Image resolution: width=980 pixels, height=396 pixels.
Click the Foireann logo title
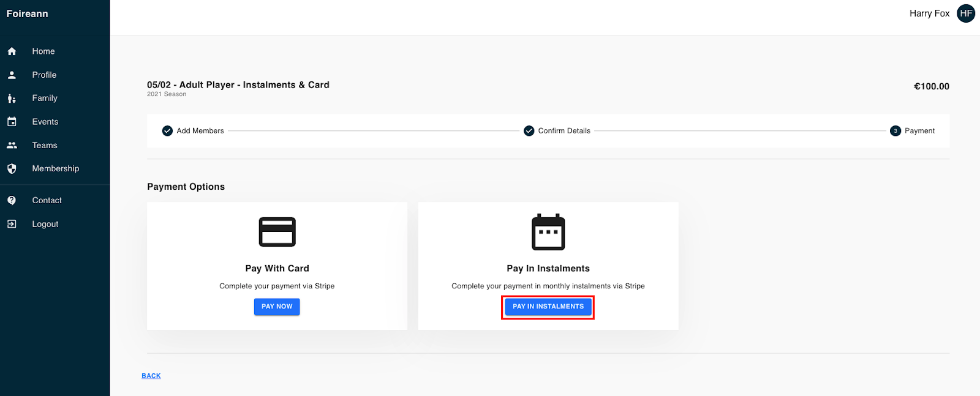[27, 13]
